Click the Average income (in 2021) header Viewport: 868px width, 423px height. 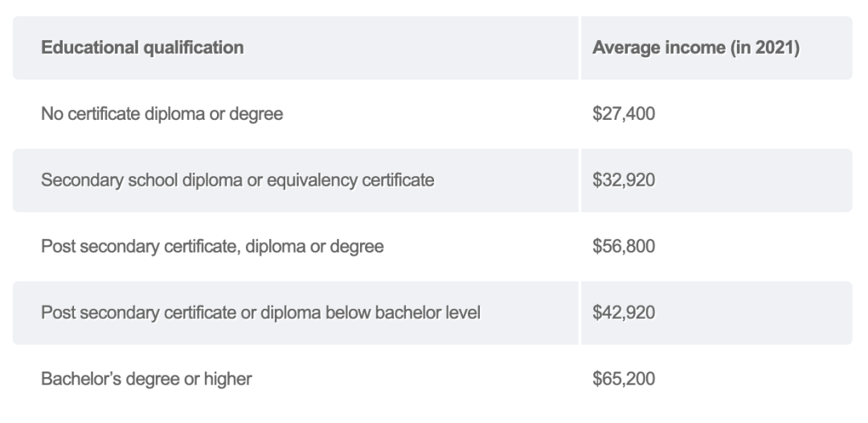pyautogui.click(x=695, y=48)
